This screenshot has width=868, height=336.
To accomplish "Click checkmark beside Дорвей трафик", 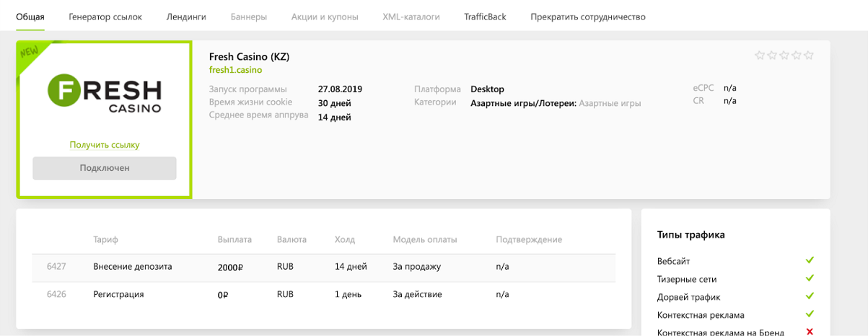I will (810, 296).
